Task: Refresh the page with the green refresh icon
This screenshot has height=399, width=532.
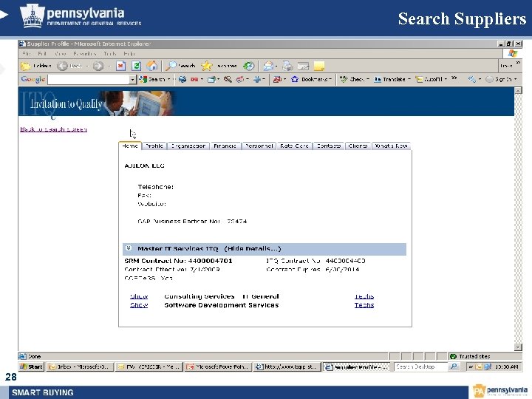Action: point(137,66)
